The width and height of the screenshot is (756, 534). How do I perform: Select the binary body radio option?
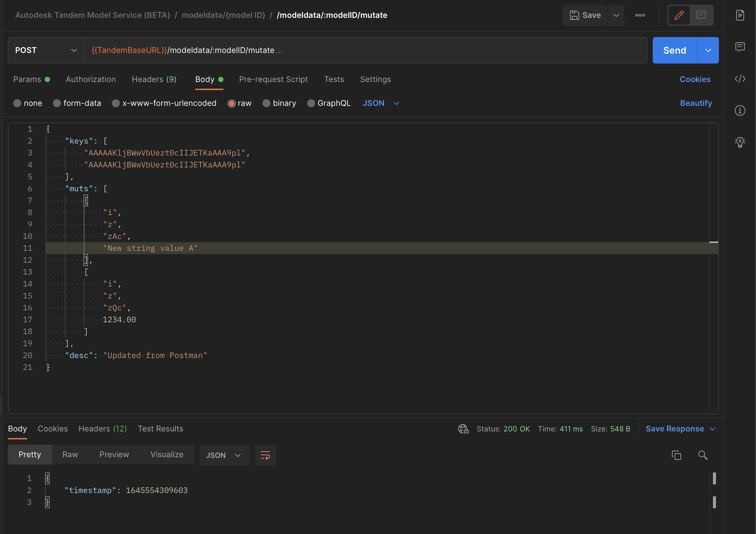pyautogui.click(x=266, y=103)
